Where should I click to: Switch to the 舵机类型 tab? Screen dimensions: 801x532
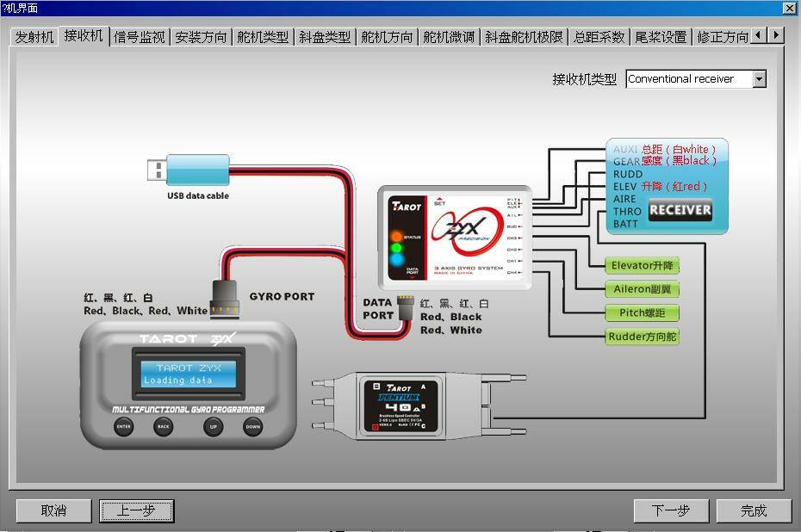coord(263,37)
